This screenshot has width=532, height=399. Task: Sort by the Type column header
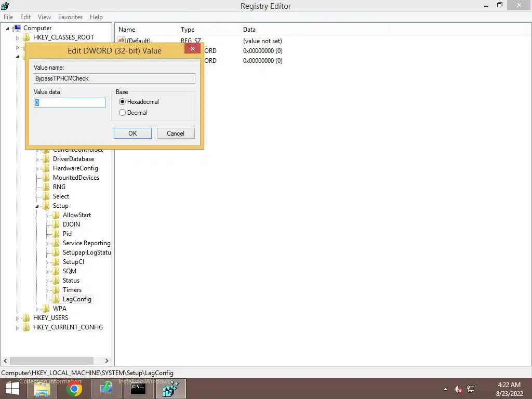[208, 30]
